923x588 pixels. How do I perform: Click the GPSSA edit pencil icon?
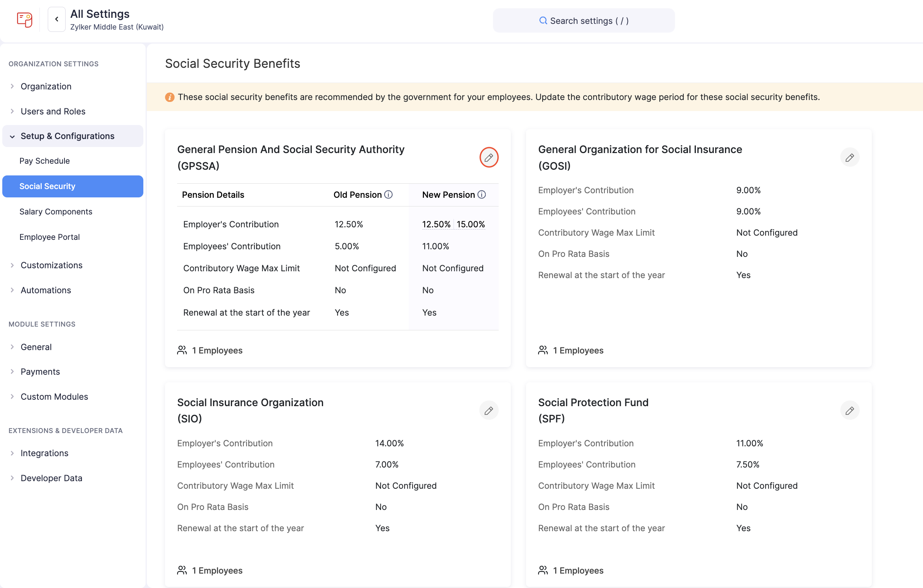489,158
